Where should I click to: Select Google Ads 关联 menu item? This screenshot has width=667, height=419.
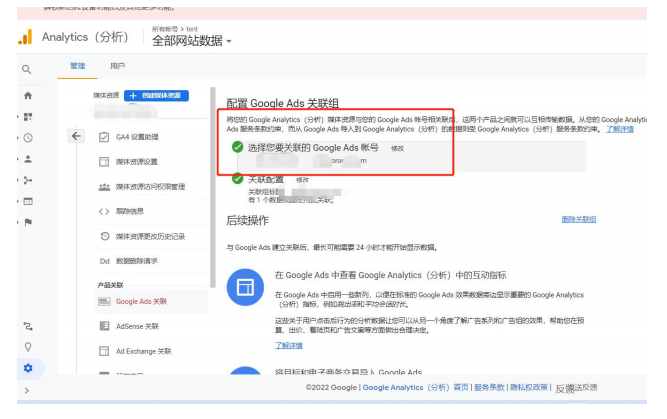click(151, 302)
